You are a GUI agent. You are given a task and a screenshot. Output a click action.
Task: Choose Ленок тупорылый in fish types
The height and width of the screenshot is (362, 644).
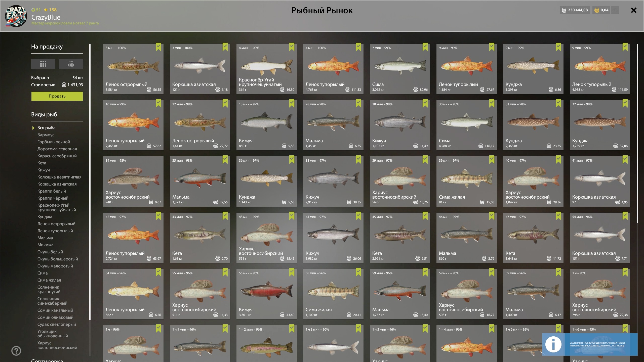point(55,231)
